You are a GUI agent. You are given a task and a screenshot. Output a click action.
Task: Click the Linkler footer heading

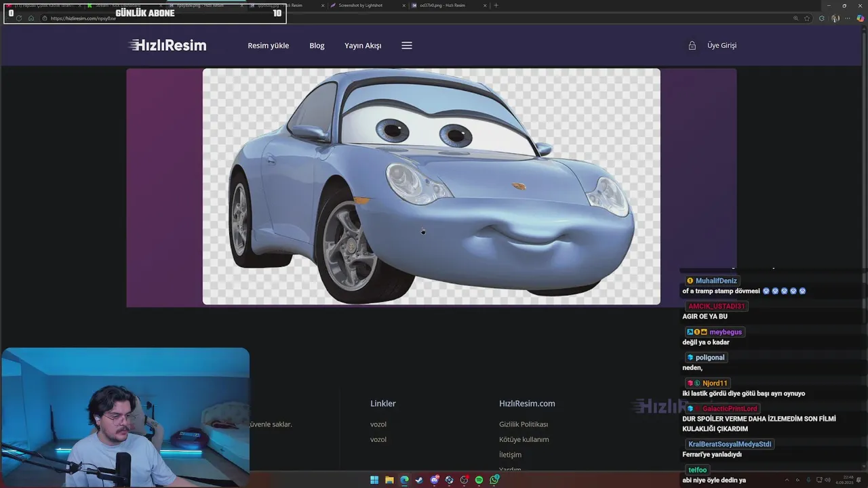click(382, 403)
